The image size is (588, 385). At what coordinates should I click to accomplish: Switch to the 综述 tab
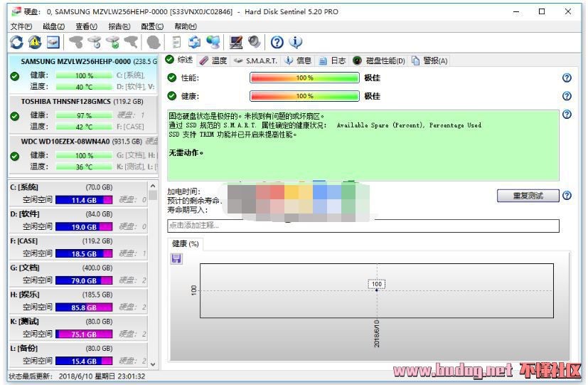point(180,60)
